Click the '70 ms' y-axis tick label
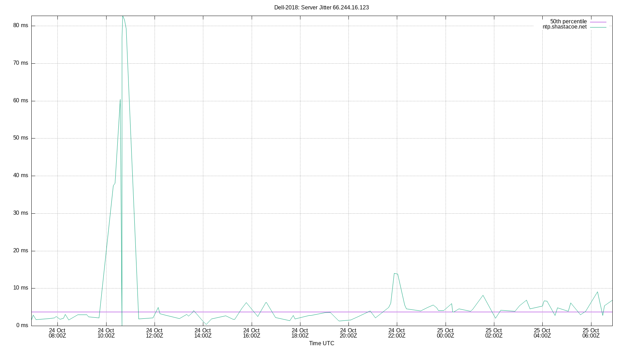 coord(21,63)
